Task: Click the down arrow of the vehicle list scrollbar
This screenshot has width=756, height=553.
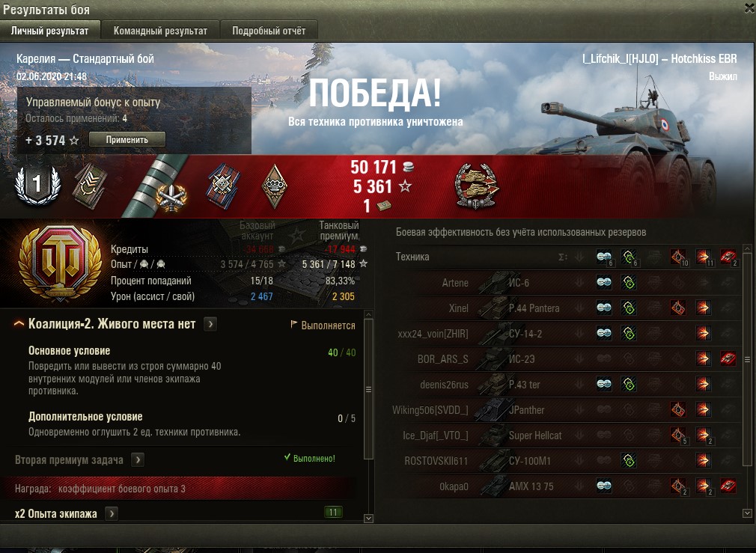Action: [748, 513]
